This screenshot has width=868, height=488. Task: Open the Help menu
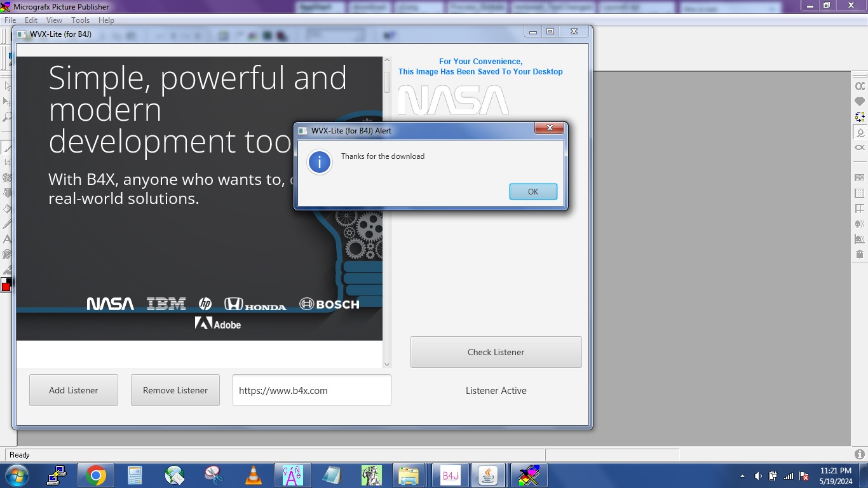tap(106, 20)
